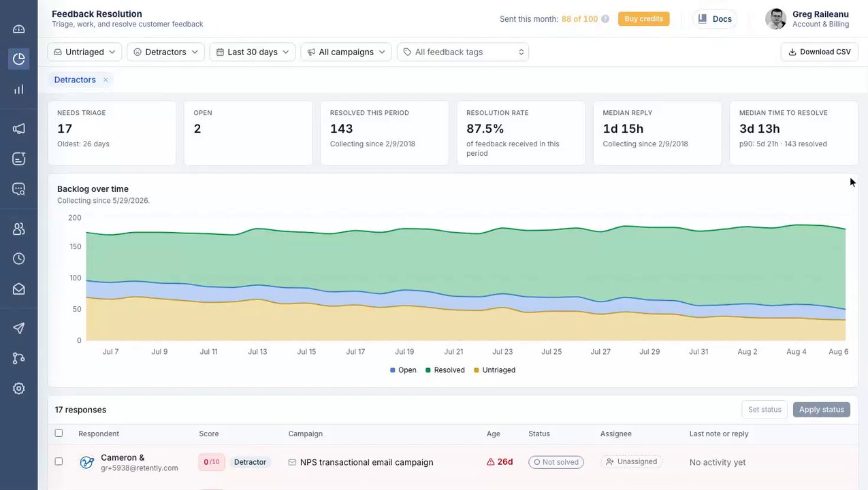
Task: Open the Last 30 days date dropdown
Action: (253, 52)
